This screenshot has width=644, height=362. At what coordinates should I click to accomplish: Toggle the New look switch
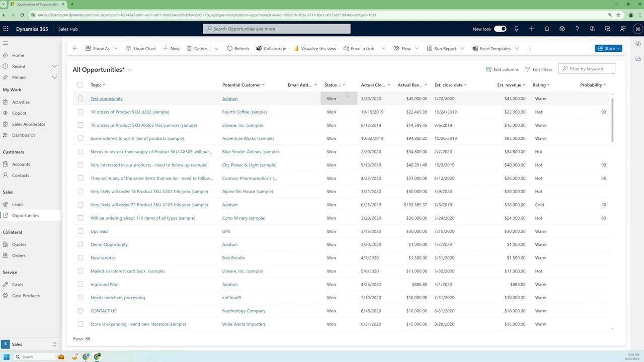(500, 29)
